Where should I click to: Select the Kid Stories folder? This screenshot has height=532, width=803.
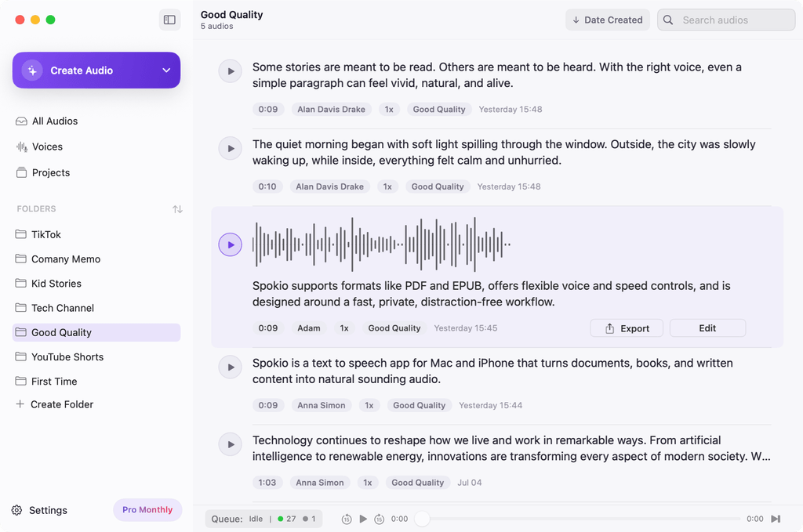pos(96,284)
